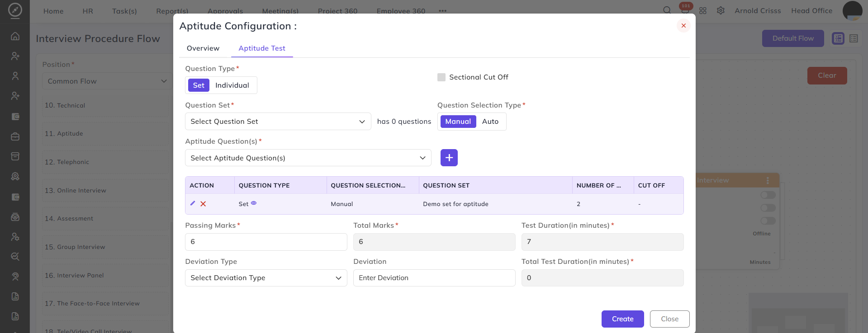Select the 13. Online Interview step
Viewport: 868px width, 333px height.
click(106, 190)
